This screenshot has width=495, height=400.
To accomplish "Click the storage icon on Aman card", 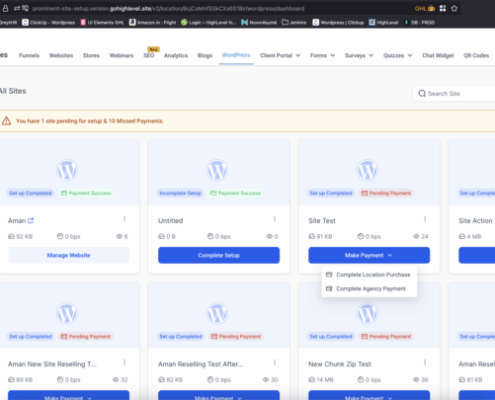I will [11, 236].
